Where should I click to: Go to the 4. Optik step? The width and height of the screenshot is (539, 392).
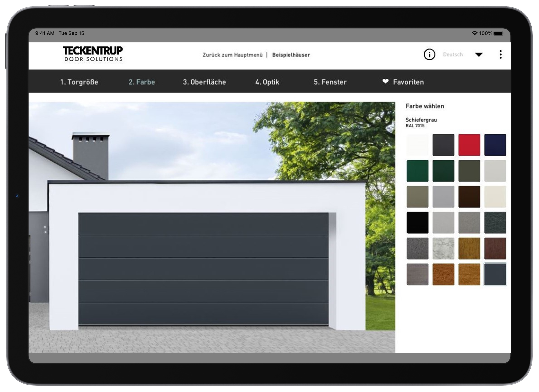pos(267,82)
